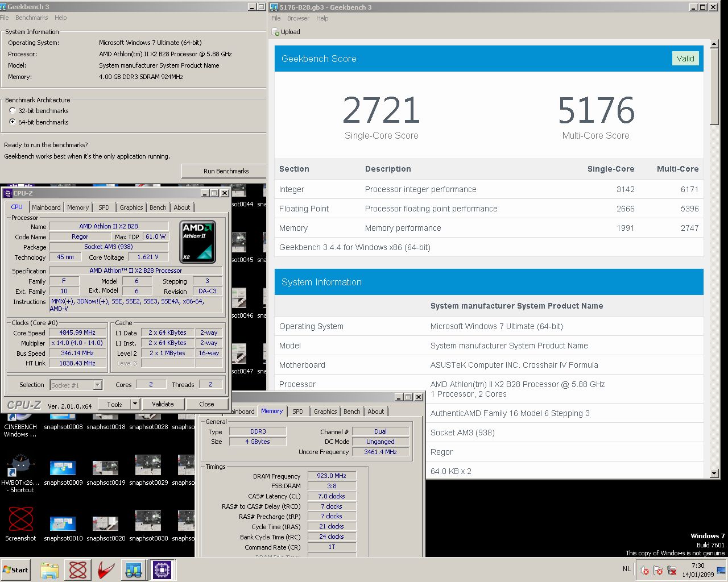Open Bench tab in front CPU-Z window
Image resolution: width=728 pixels, height=582 pixels.
coord(158,207)
